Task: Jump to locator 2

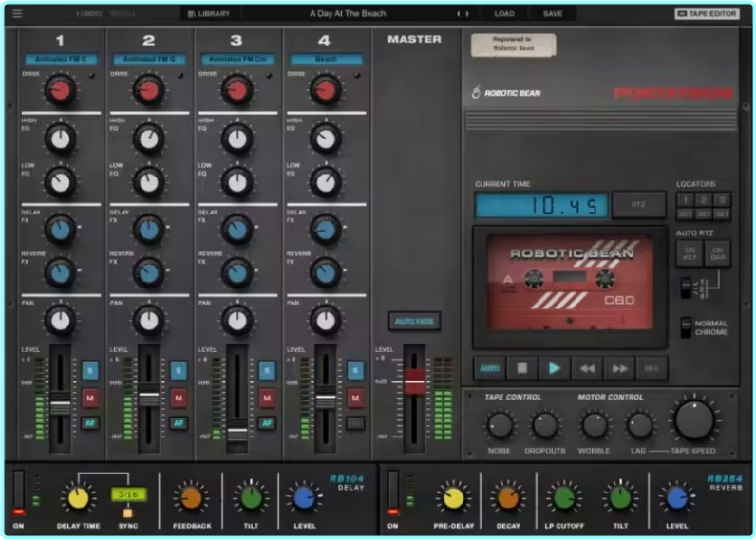Action: click(704, 199)
